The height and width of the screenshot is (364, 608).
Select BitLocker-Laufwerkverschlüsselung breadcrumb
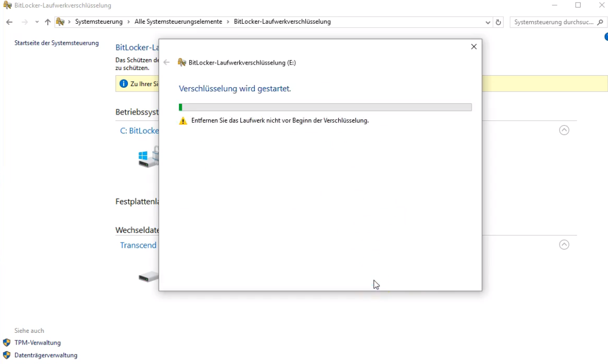(x=282, y=22)
